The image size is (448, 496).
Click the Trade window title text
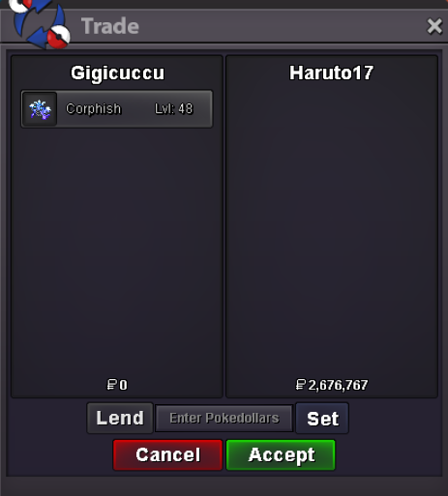110,26
